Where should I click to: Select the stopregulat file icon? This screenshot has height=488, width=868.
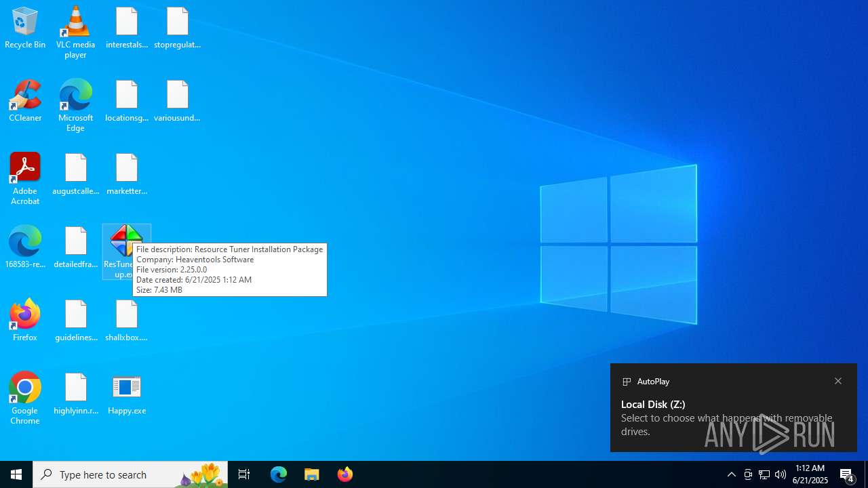tap(177, 28)
